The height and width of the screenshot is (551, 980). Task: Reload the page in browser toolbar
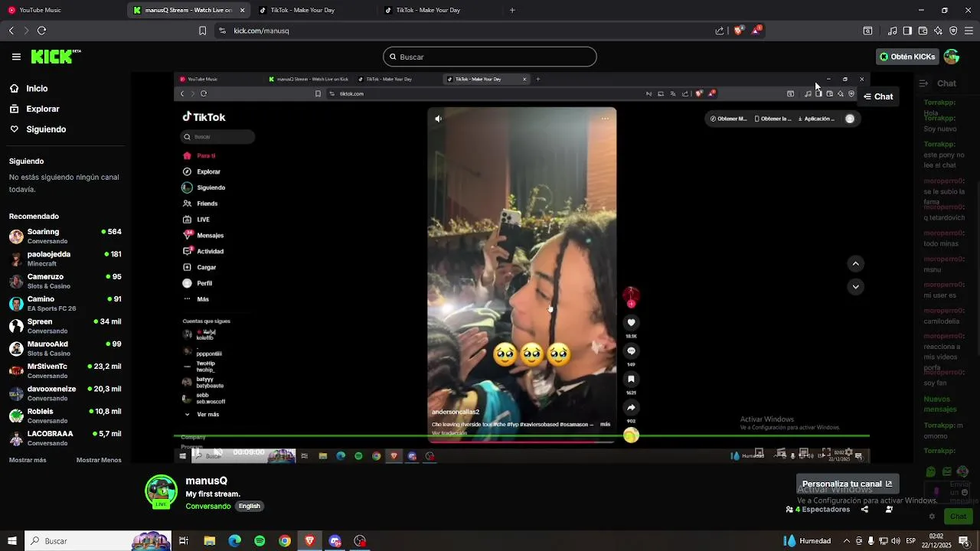point(41,31)
